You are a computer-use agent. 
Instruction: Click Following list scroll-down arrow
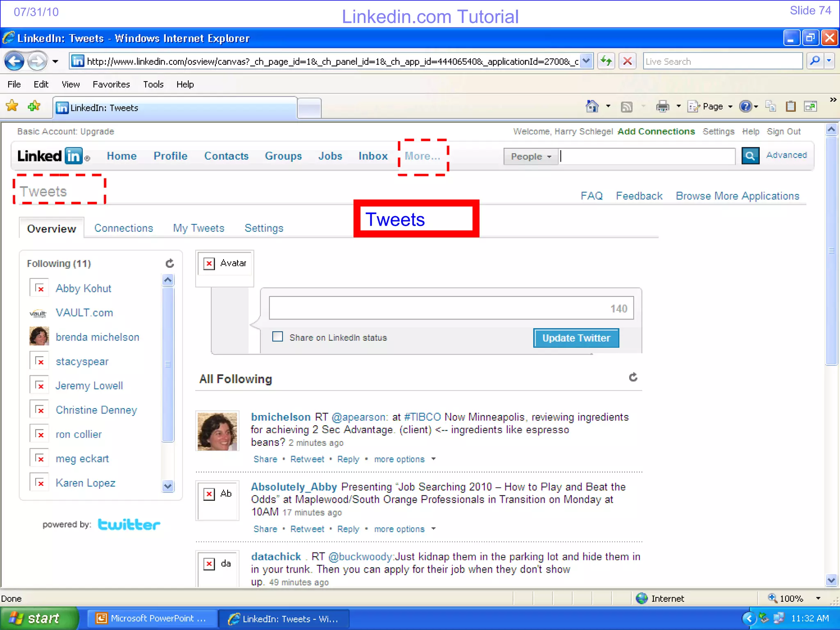pos(168,486)
